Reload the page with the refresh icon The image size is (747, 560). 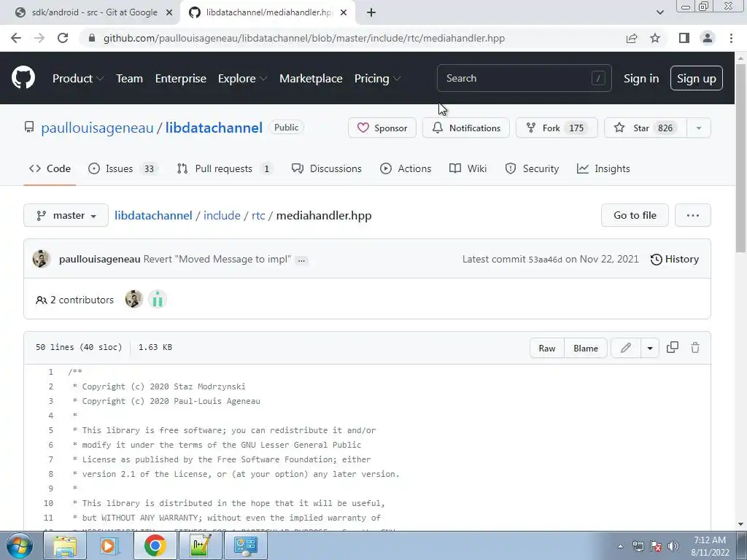pos(63,38)
